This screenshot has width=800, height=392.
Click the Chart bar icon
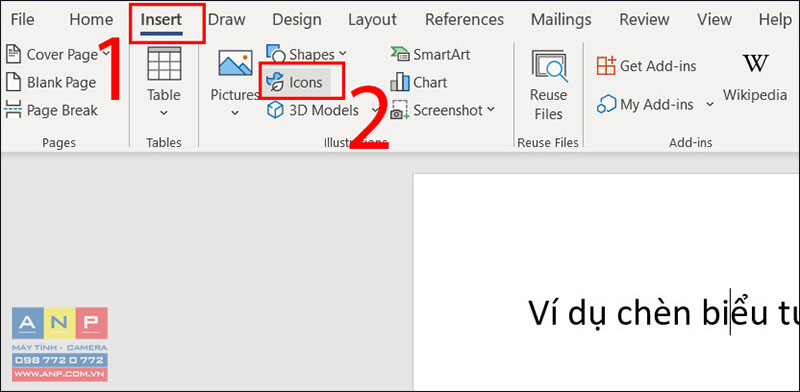pyautogui.click(x=400, y=82)
